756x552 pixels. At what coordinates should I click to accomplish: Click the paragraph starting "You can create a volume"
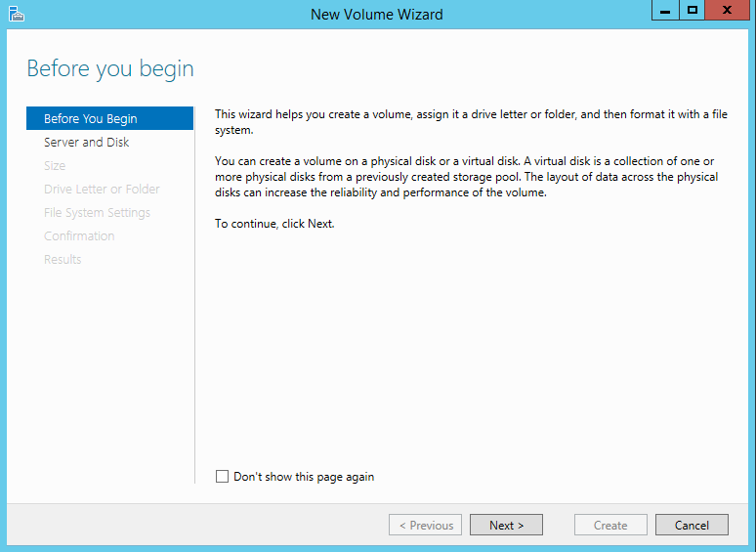coord(467,177)
